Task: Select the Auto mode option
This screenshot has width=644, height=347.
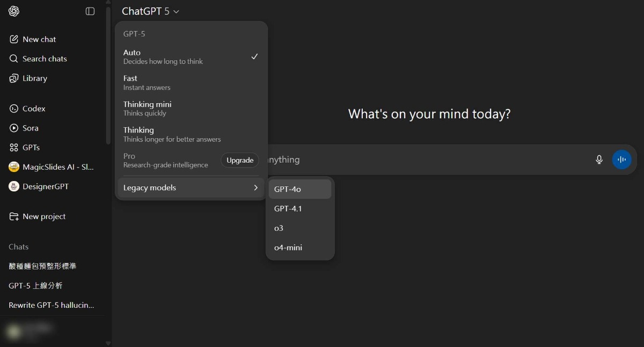Action: click(191, 56)
